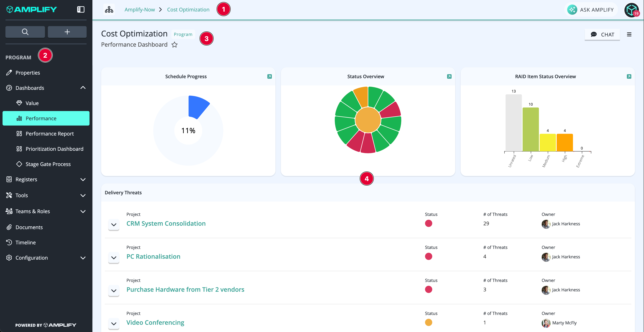Open user avatar with 19 notifications

click(x=632, y=10)
